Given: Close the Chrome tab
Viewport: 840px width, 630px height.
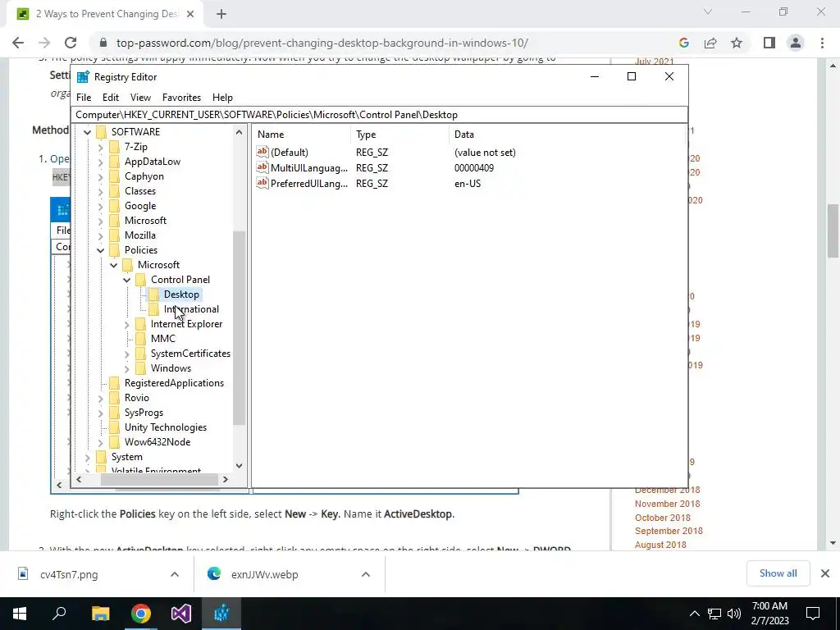Looking at the screenshot, I should click(x=190, y=15).
